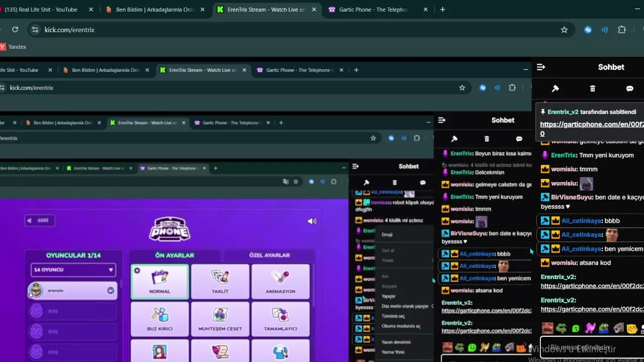Choose the TAKLİT game mode card

tap(220, 282)
